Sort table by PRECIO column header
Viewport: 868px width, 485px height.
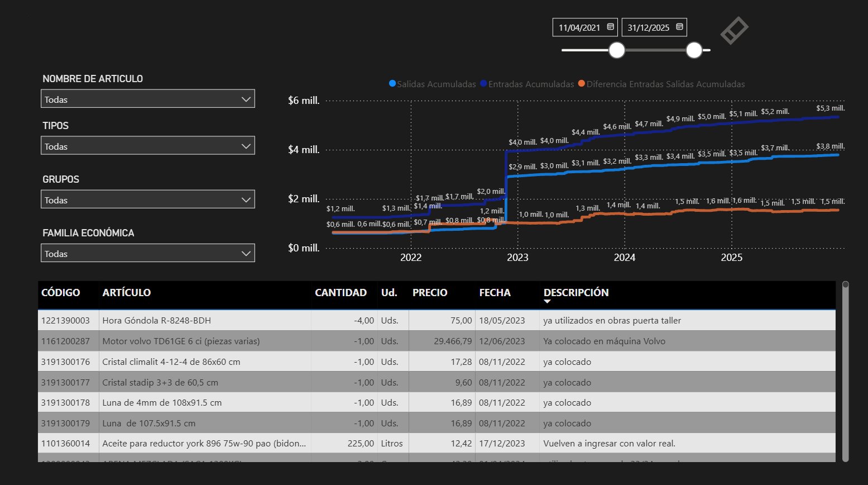[429, 293]
